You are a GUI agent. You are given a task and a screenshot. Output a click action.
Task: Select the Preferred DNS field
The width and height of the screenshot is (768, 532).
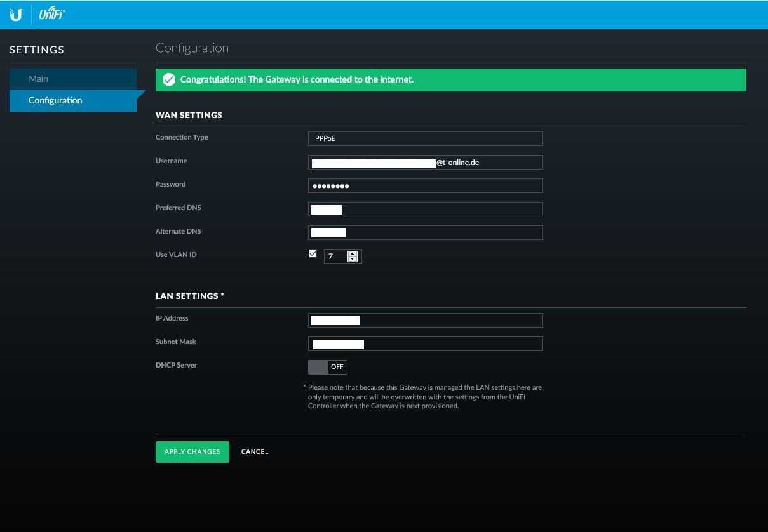[425, 209]
